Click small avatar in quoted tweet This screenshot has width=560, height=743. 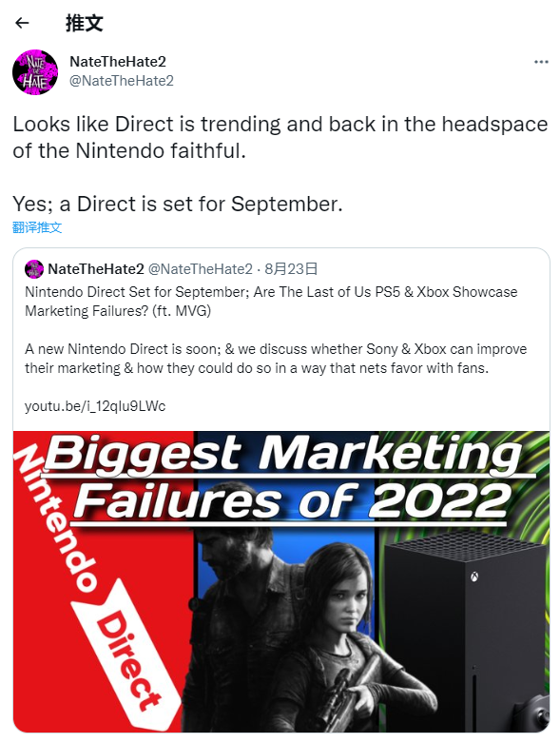[34, 269]
